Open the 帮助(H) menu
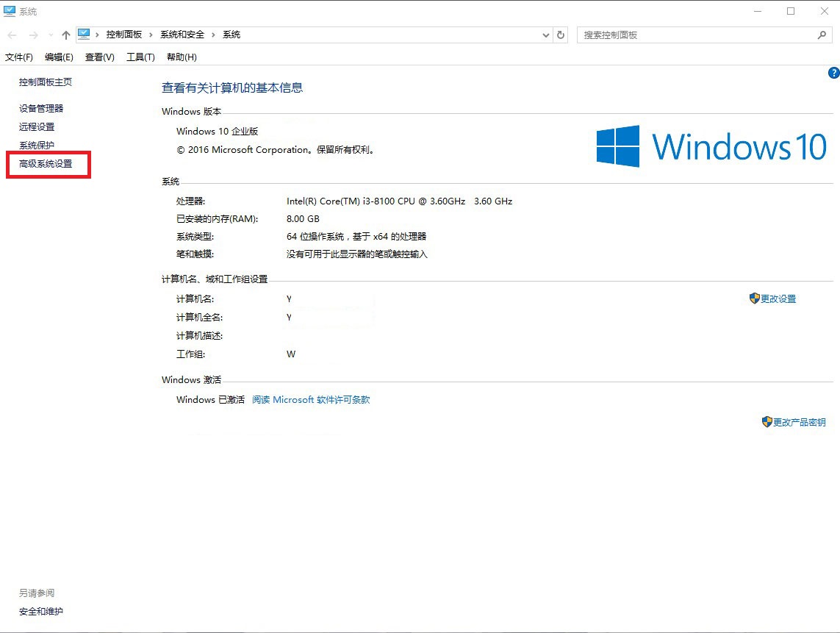Viewport: 840px width, 633px height. click(182, 57)
